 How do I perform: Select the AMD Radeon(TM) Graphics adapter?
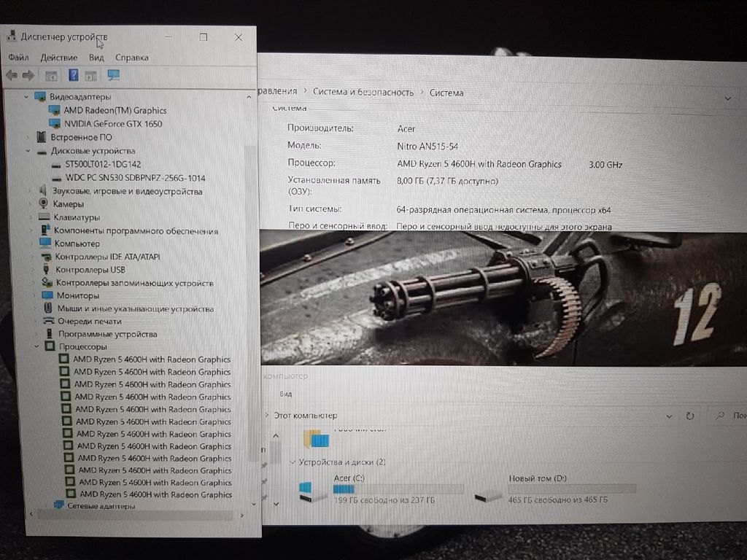pyautogui.click(x=115, y=110)
